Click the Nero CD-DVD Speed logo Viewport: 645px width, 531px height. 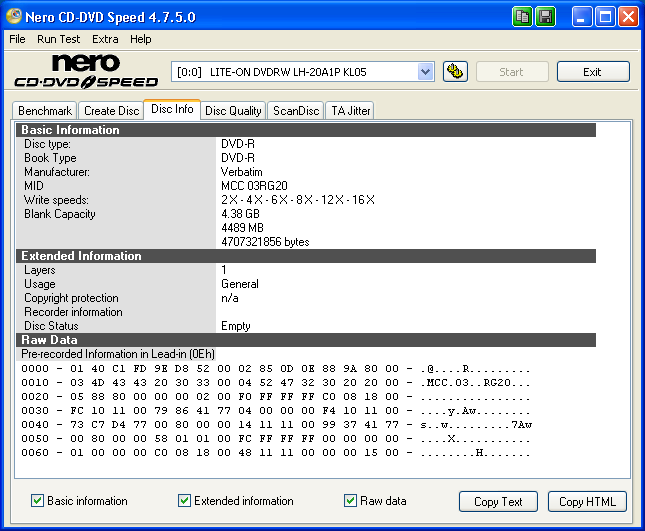pyautogui.click(x=85, y=72)
